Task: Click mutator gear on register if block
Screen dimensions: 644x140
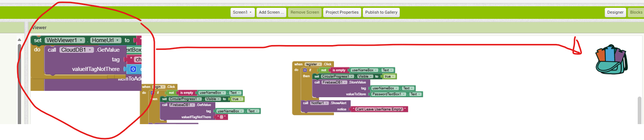Action: click(305, 70)
